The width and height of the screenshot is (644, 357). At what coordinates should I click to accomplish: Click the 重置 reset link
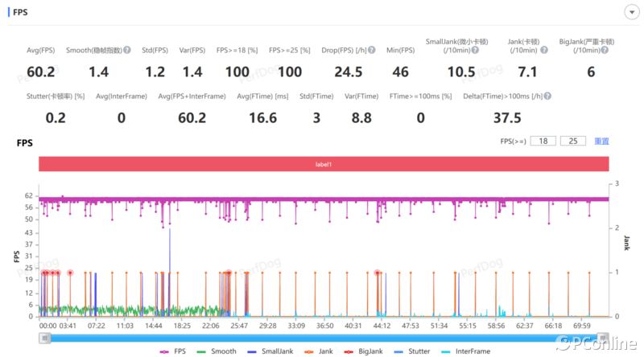point(601,142)
